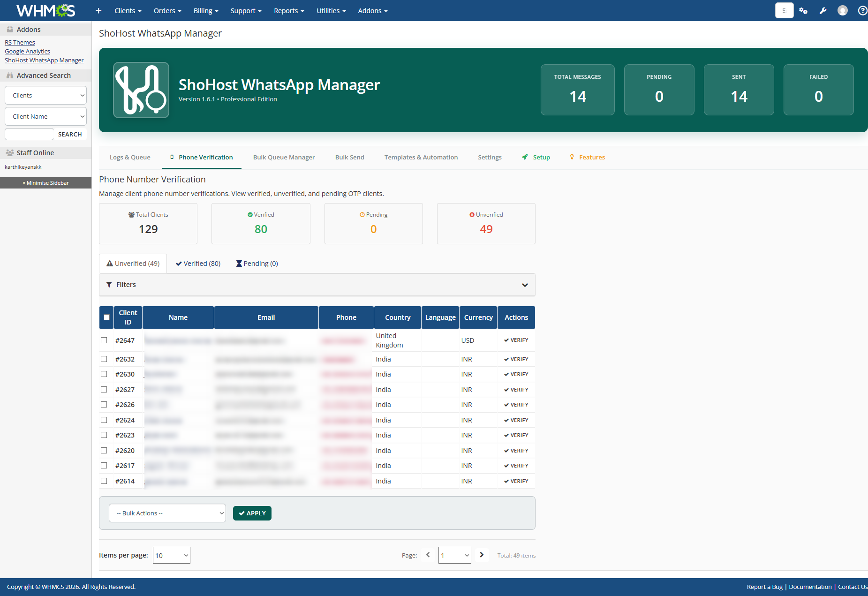Open the Support top menu
Viewport: 868px width, 596px height.
tap(246, 11)
